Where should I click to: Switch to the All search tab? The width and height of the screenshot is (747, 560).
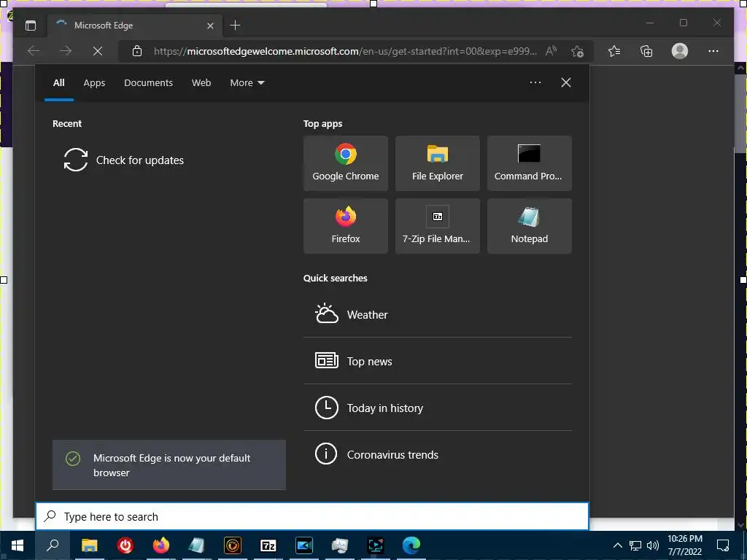click(58, 83)
